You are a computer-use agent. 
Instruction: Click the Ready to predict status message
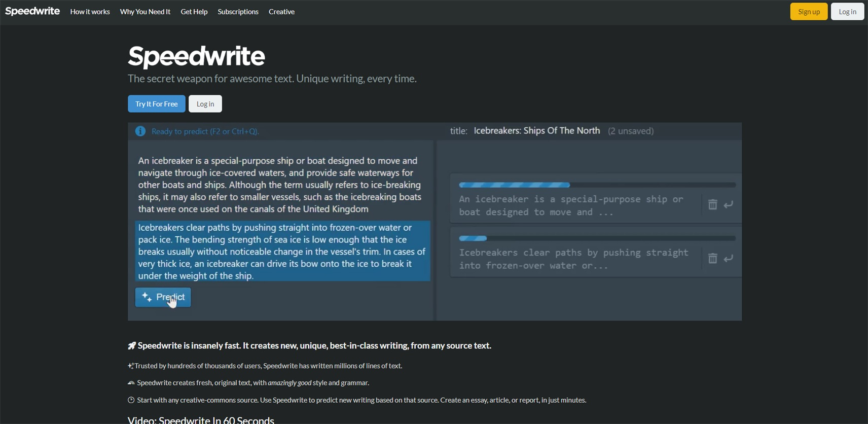205,131
